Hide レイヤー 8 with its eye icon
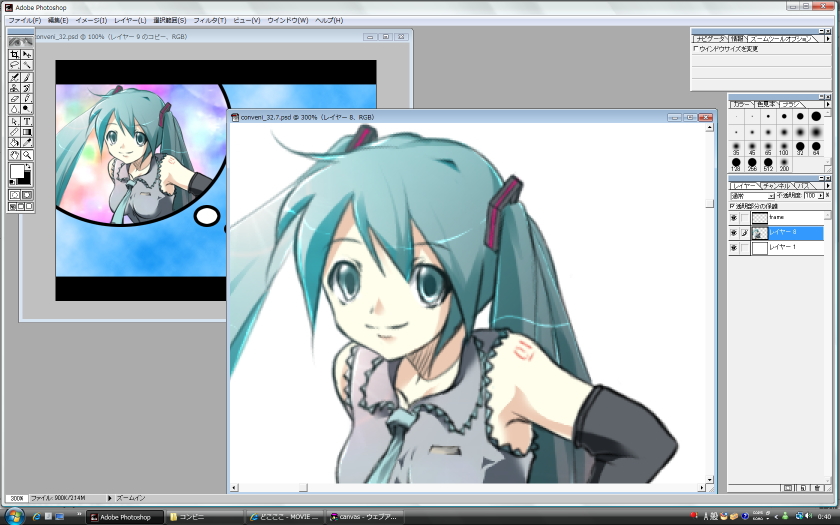 [x=733, y=232]
